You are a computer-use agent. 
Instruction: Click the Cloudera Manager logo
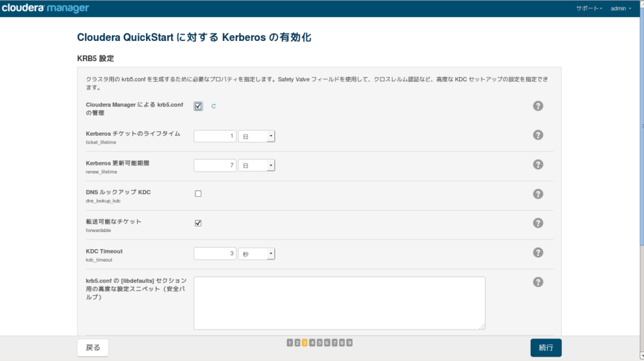[x=45, y=8]
